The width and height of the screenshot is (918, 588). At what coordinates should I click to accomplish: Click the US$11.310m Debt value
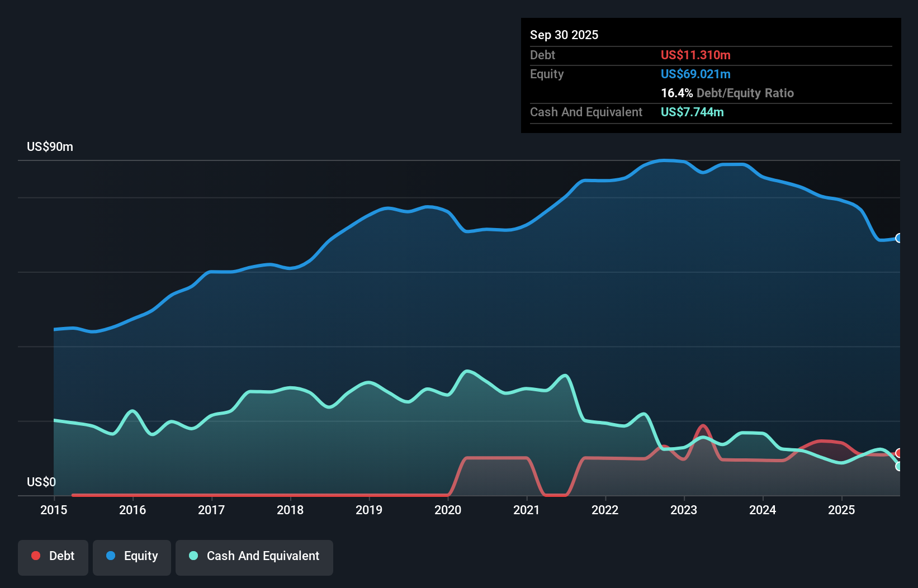[x=695, y=55]
